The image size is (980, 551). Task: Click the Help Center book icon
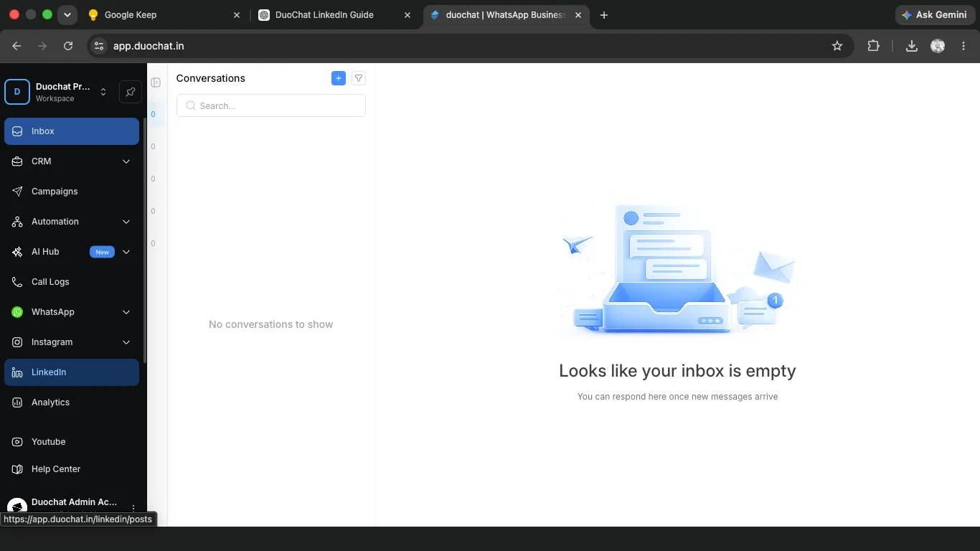(x=17, y=469)
